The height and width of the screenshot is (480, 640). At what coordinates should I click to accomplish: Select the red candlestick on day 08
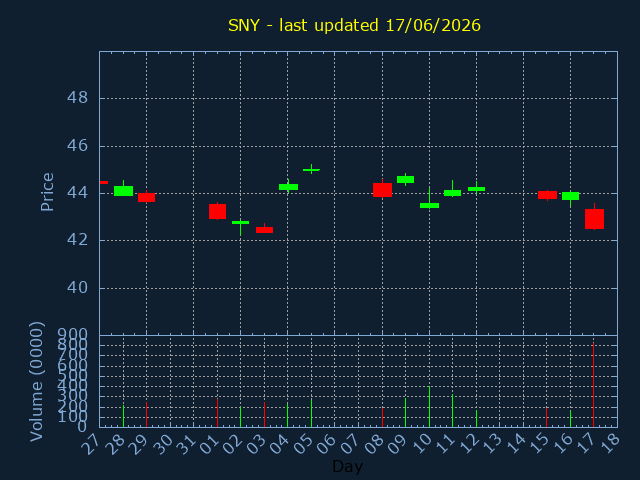point(382,190)
